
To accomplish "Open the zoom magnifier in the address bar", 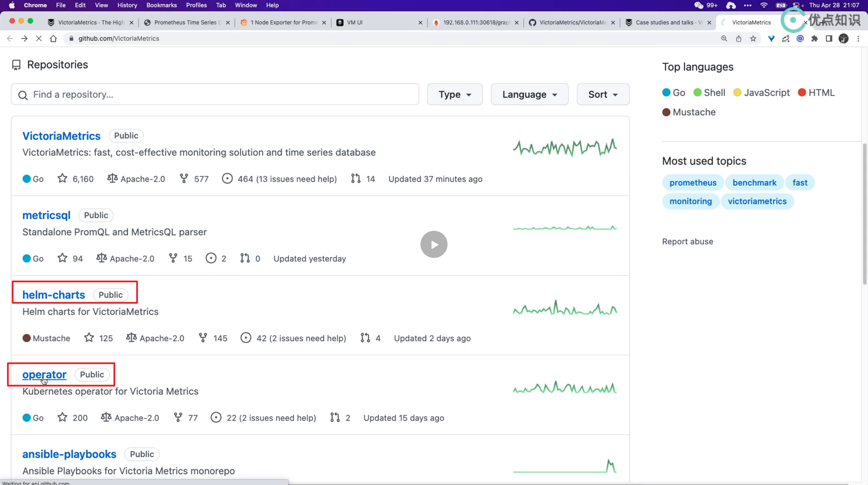I will coord(724,39).
